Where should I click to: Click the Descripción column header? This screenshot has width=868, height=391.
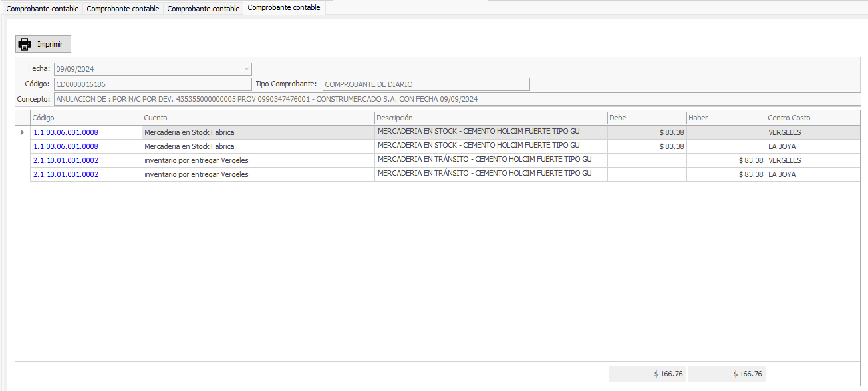[x=491, y=118]
